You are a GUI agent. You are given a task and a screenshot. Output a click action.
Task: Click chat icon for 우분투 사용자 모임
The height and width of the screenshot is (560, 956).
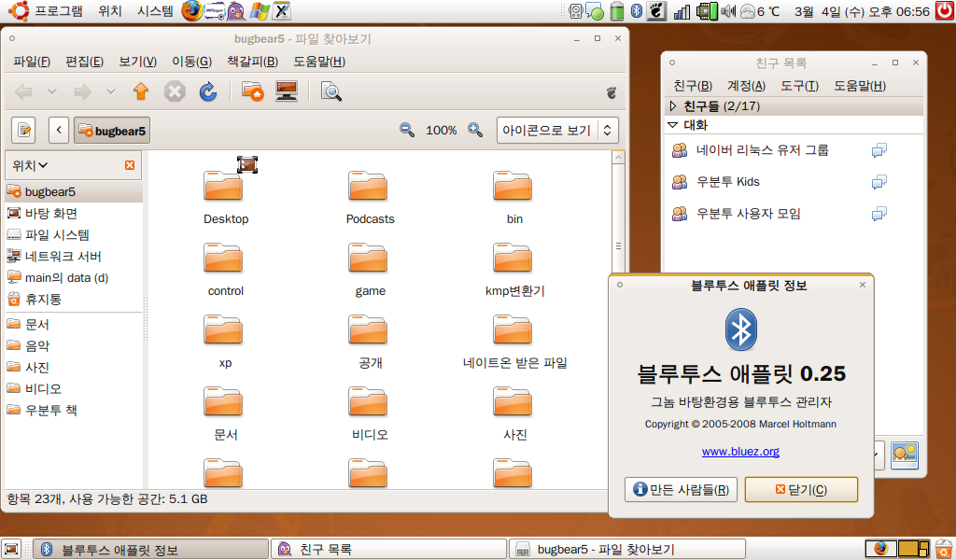(879, 214)
